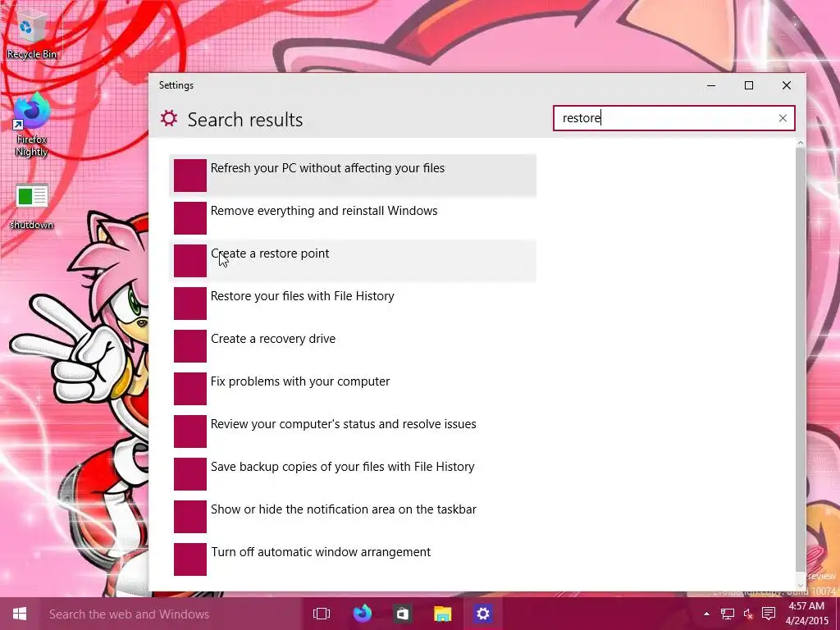Click icon beside 'Create a recovery drive'

(190, 346)
